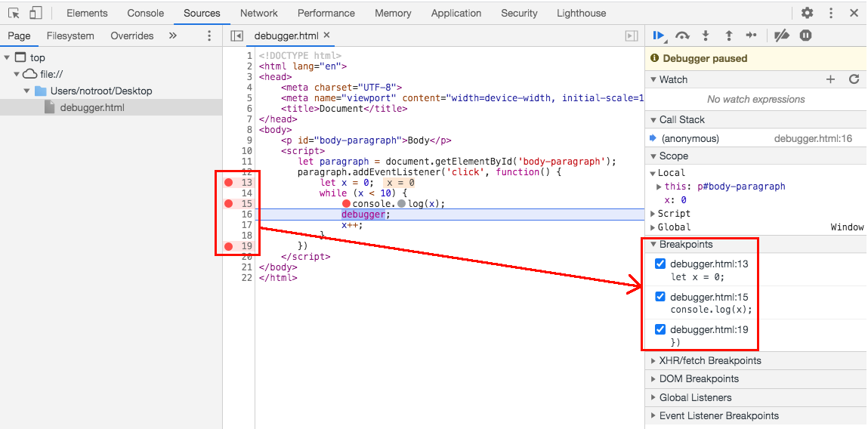Uncheck the debugger.html:13 breakpoint
Viewport: 868px width, 429px height.
pos(659,264)
